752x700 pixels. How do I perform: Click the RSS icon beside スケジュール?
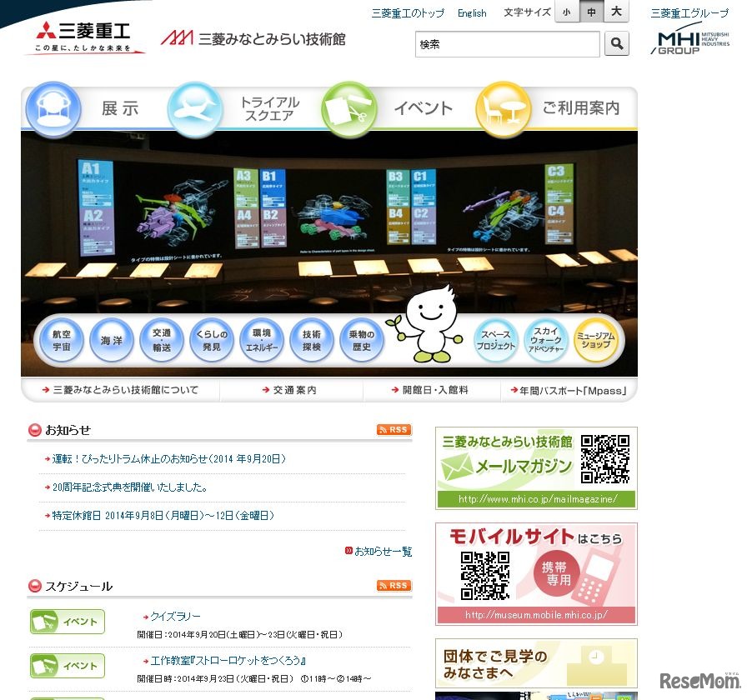click(x=394, y=585)
